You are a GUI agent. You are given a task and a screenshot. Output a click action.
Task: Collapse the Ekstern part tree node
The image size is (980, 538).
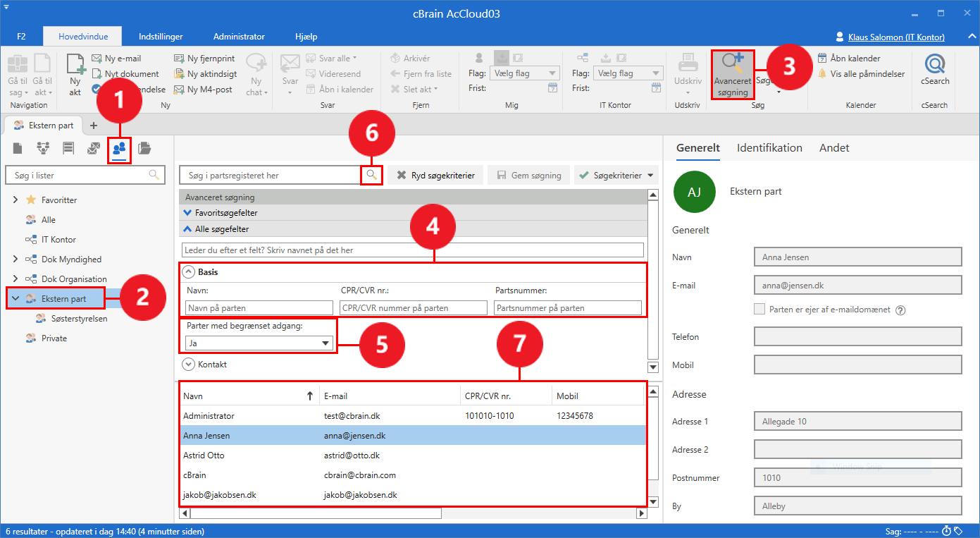click(x=15, y=299)
